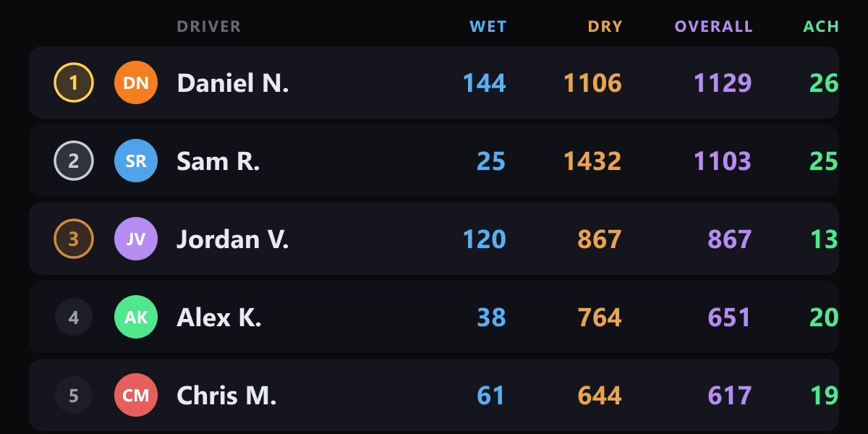Click the bronze rank 3 badge

pyautogui.click(x=74, y=239)
